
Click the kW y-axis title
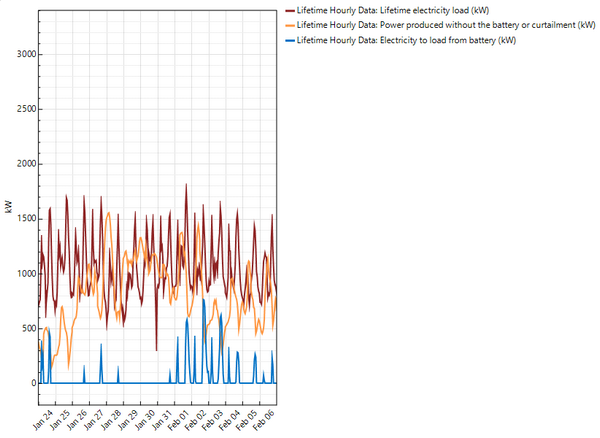click(x=9, y=208)
